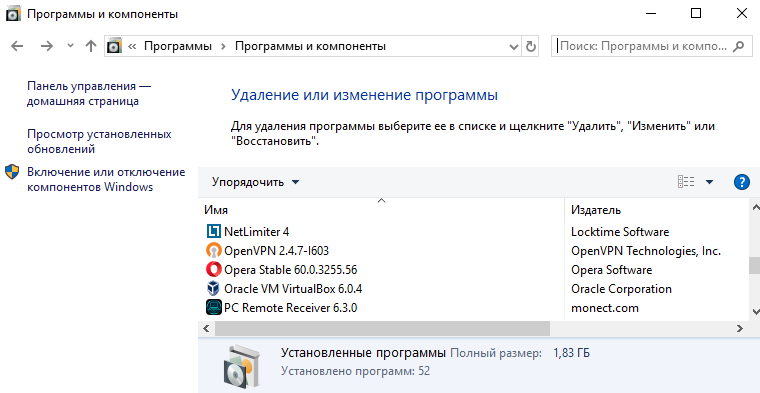Open help with the question mark icon
The width and height of the screenshot is (760, 393).
pos(742,182)
